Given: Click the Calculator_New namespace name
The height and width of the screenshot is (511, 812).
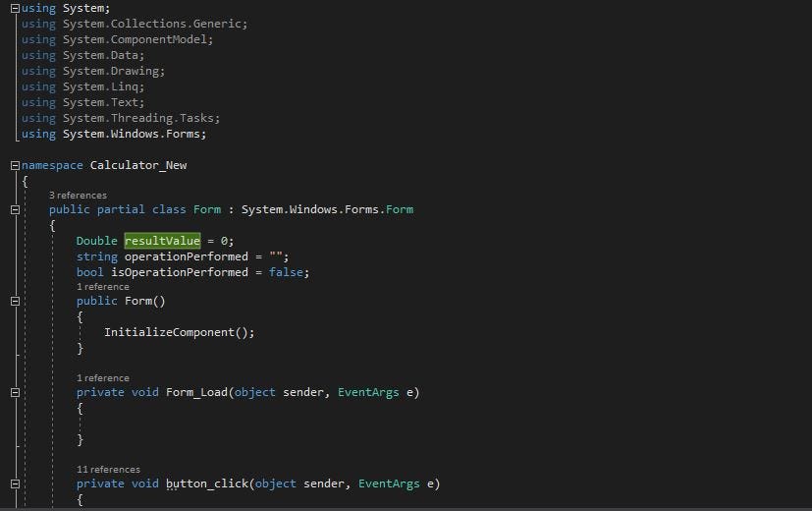Looking at the screenshot, I should 138,165.
